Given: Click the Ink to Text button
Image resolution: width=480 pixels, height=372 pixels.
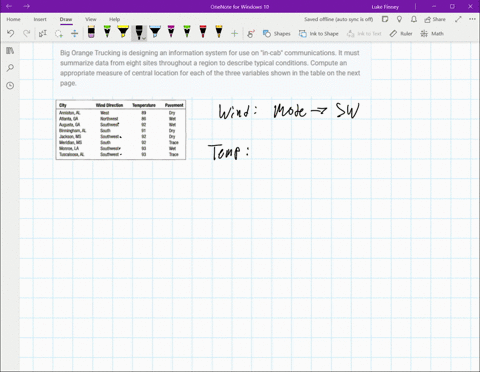Looking at the screenshot, I should [364, 33].
